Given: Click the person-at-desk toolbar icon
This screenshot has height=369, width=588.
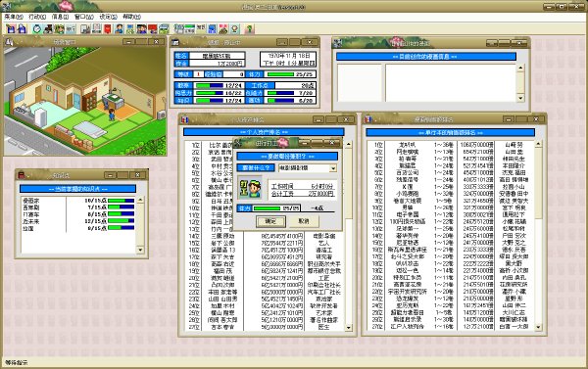Looking at the screenshot, I should [x=119, y=28].
